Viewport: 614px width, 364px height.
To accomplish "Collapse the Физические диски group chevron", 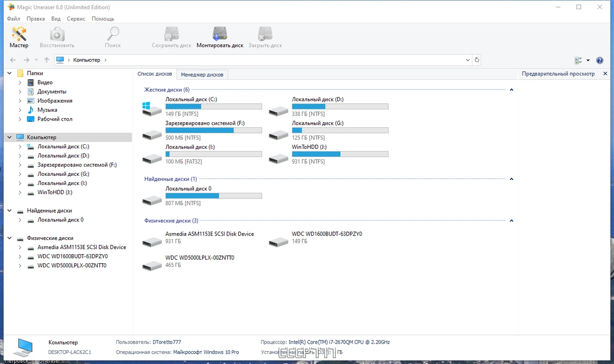I will [x=511, y=221].
